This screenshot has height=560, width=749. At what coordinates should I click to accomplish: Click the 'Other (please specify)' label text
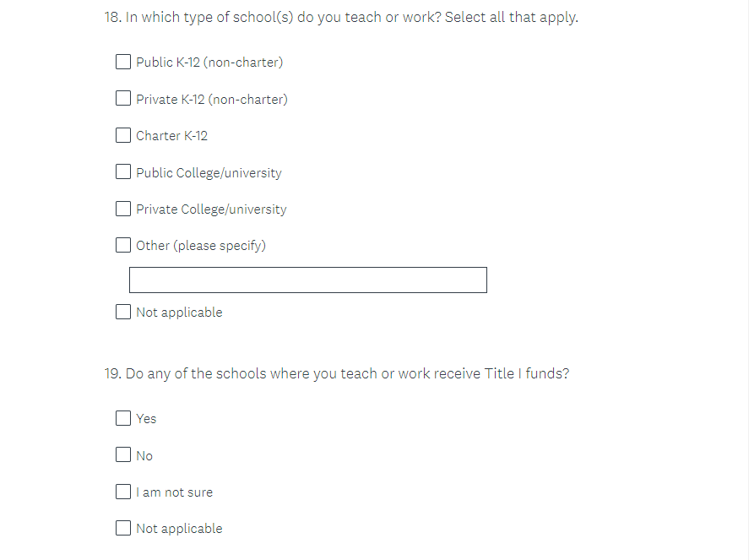point(201,246)
